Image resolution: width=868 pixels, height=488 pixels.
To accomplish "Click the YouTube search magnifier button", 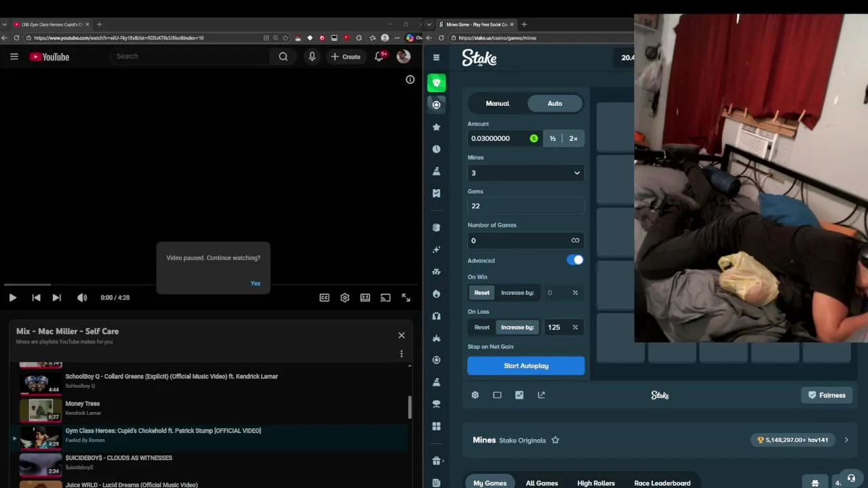I will [283, 57].
